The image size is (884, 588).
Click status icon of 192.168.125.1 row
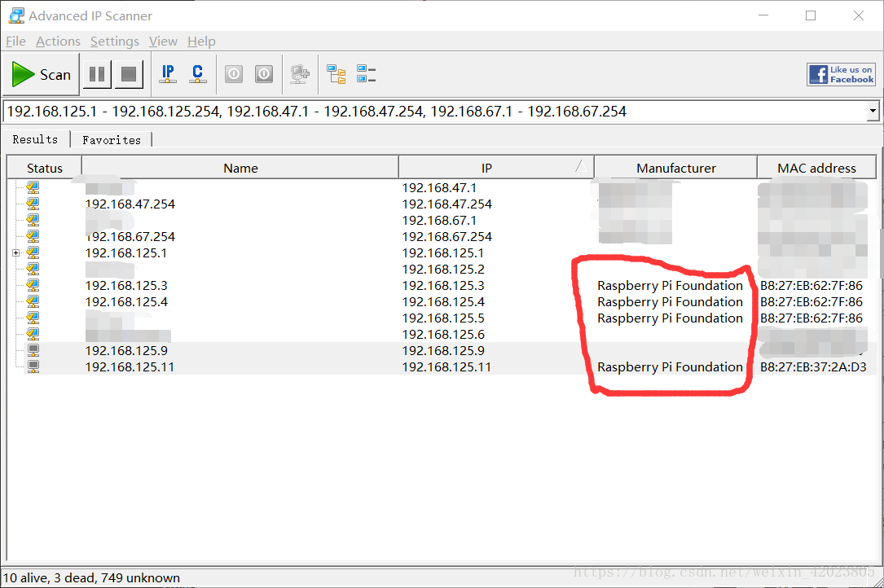tap(33, 252)
